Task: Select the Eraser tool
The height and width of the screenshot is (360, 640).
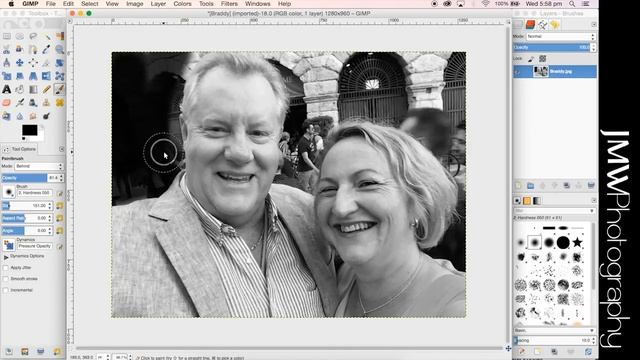Action: [7, 102]
